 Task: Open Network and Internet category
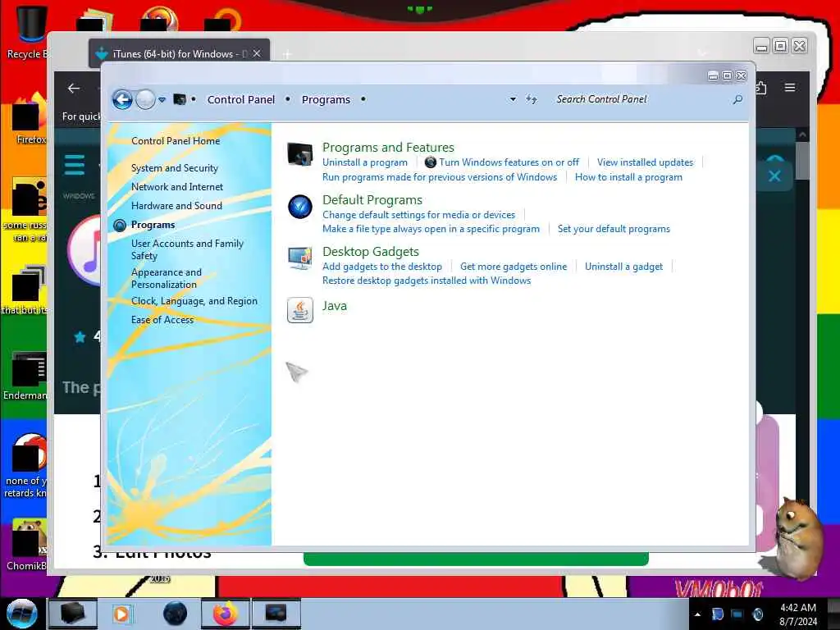[177, 187]
